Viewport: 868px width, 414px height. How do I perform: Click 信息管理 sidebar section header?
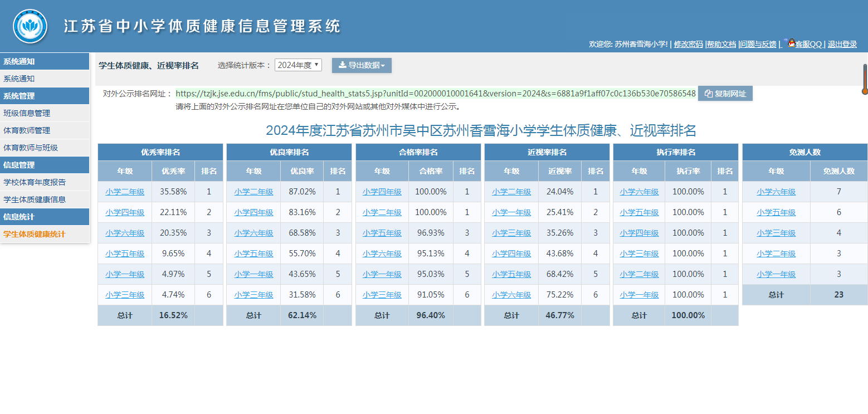point(45,165)
